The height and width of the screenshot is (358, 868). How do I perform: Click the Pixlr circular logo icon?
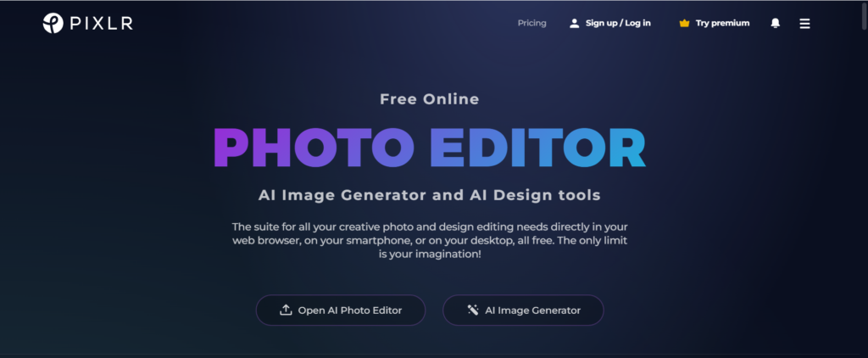point(53,23)
